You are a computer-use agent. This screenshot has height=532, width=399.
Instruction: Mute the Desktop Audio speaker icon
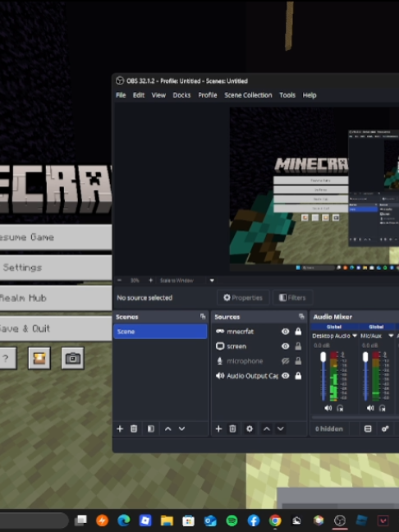tap(328, 408)
